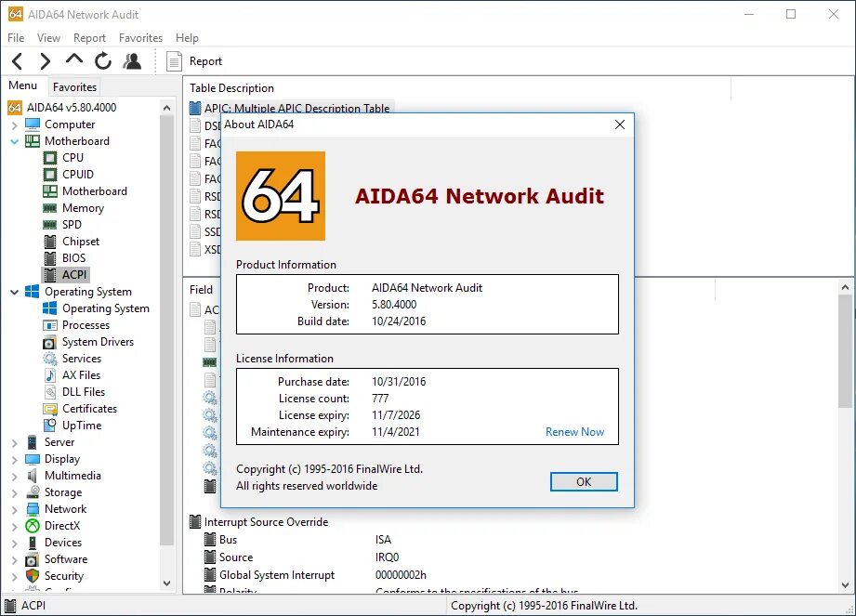Select the CPU icon in tree
The image size is (856, 616).
click(x=49, y=158)
